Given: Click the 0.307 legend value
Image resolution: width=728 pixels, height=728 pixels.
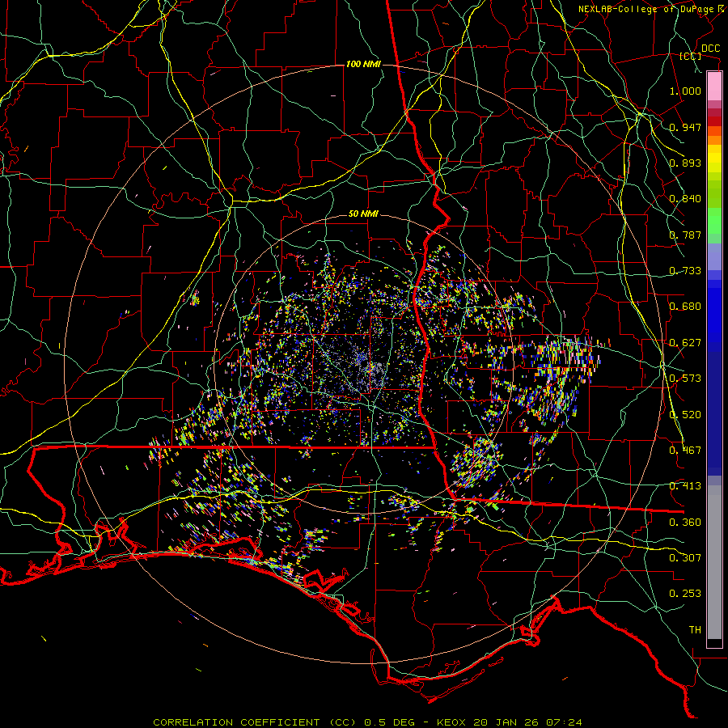Looking at the screenshot, I should coord(685,558).
